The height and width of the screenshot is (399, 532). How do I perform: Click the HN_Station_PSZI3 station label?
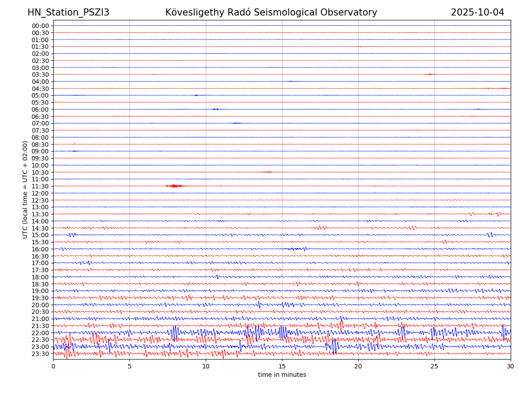click(x=68, y=13)
